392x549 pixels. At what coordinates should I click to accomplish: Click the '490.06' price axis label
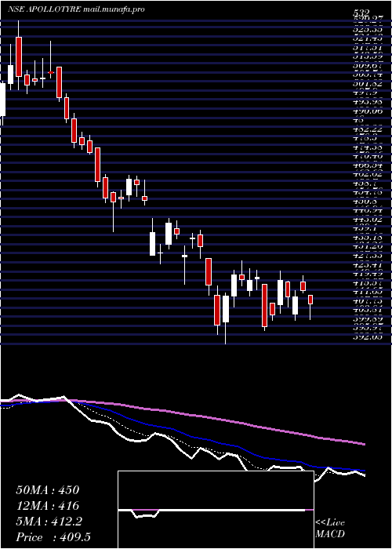(x=367, y=111)
